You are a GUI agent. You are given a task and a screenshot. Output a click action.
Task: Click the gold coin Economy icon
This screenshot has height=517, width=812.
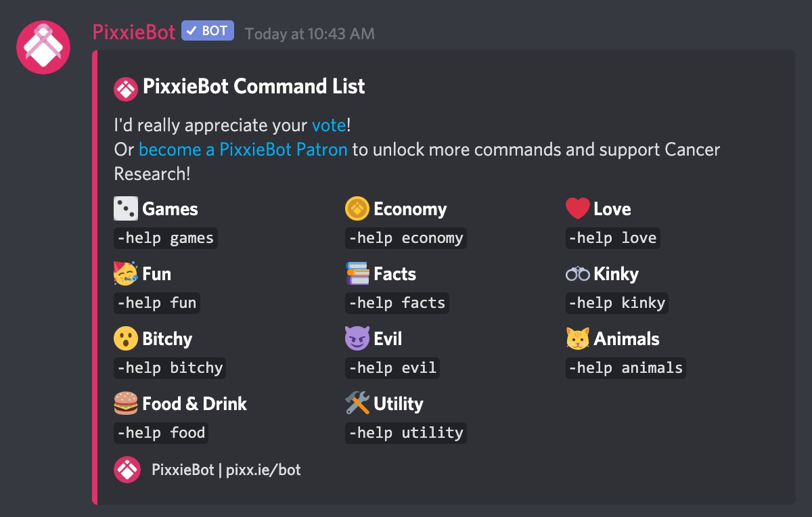tap(357, 208)
